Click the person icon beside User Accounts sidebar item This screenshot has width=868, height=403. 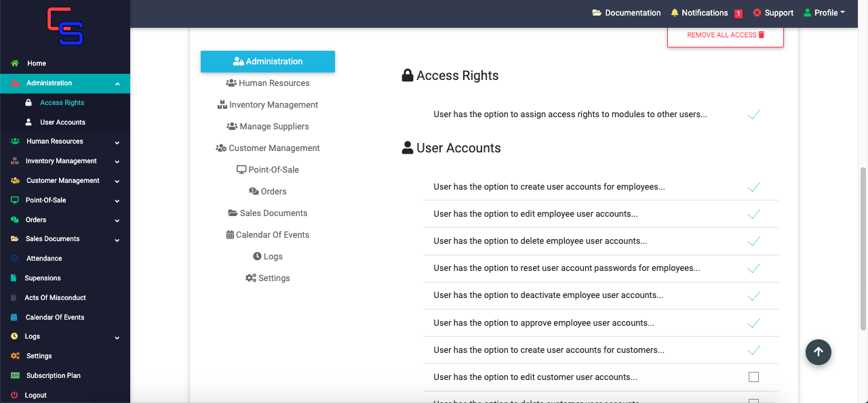point(28,123)
